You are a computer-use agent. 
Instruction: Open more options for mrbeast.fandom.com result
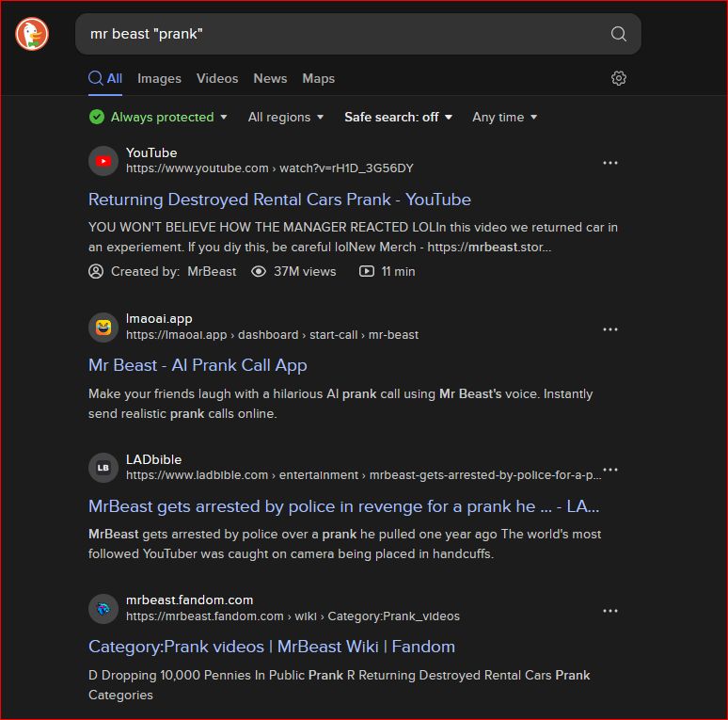click(610, 611)
